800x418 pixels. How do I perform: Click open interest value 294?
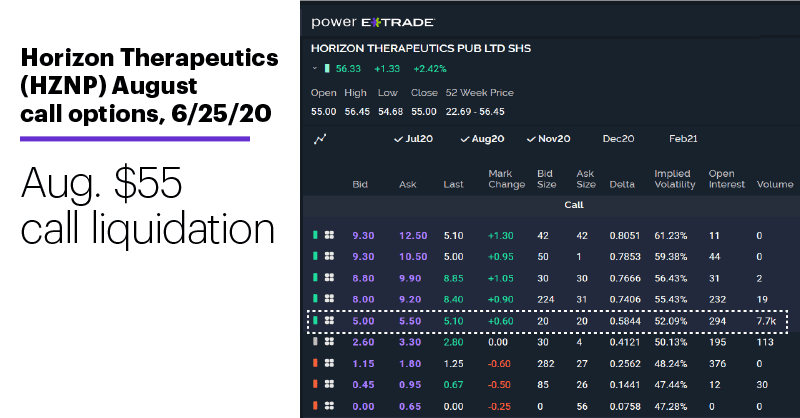pos(717,321)
